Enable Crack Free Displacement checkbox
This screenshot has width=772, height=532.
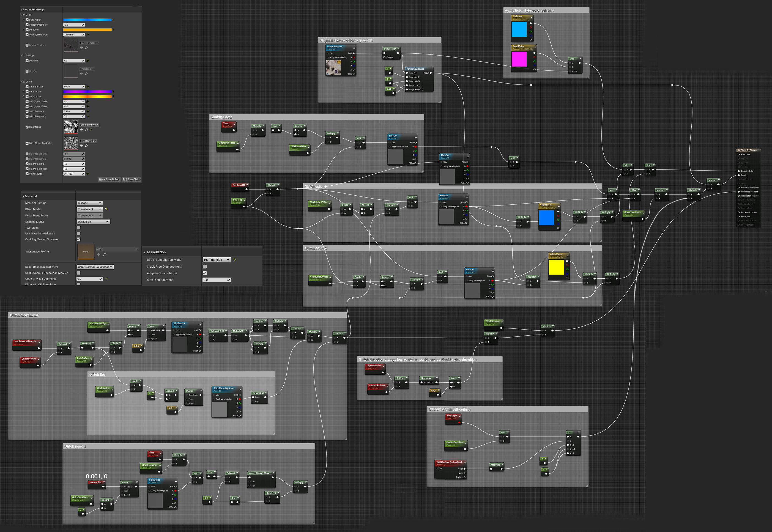[x=205, y=267]
